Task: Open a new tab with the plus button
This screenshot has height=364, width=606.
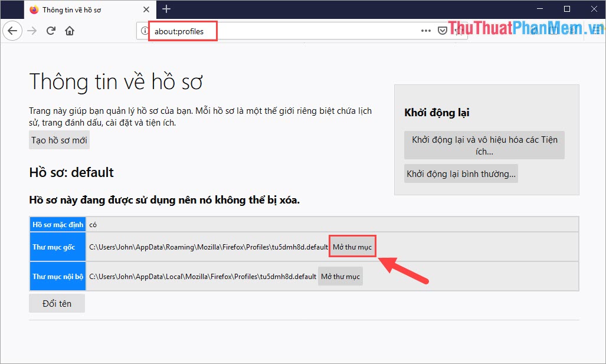Action: 166,9
